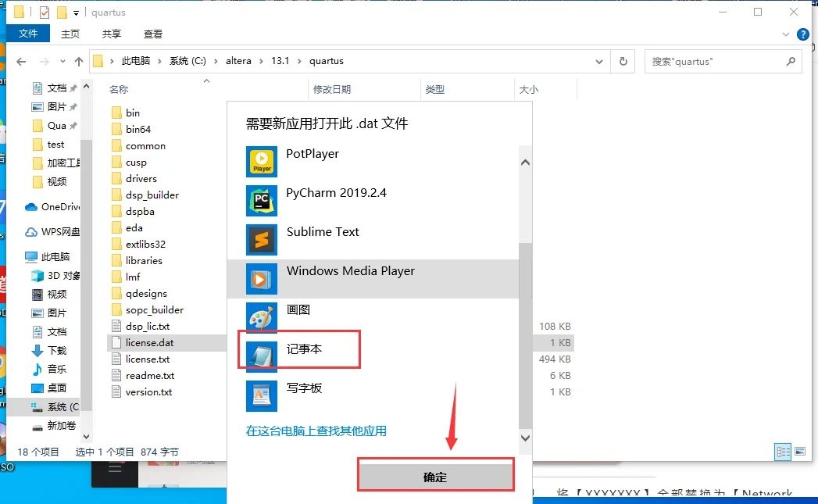Select the Windows Media Player icon
The width and height of the screenshot is (818, 504).
click(x=262, y=279)
